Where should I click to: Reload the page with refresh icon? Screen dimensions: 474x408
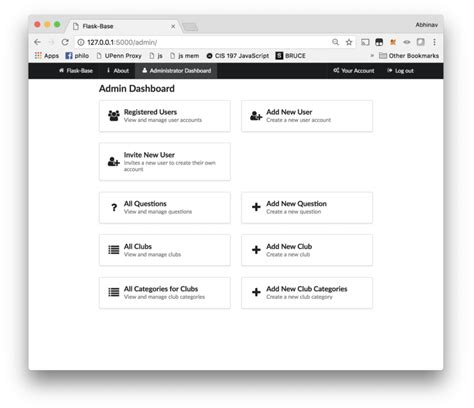tap(65, 42)
